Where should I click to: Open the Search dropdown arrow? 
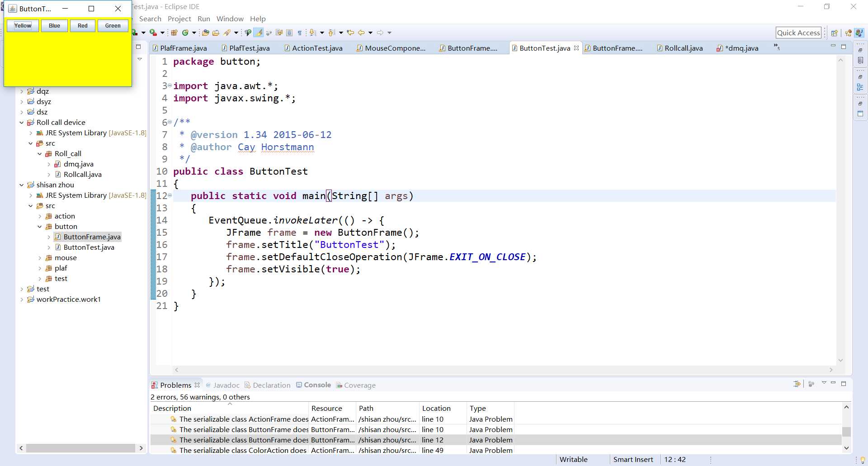[236, 33]
